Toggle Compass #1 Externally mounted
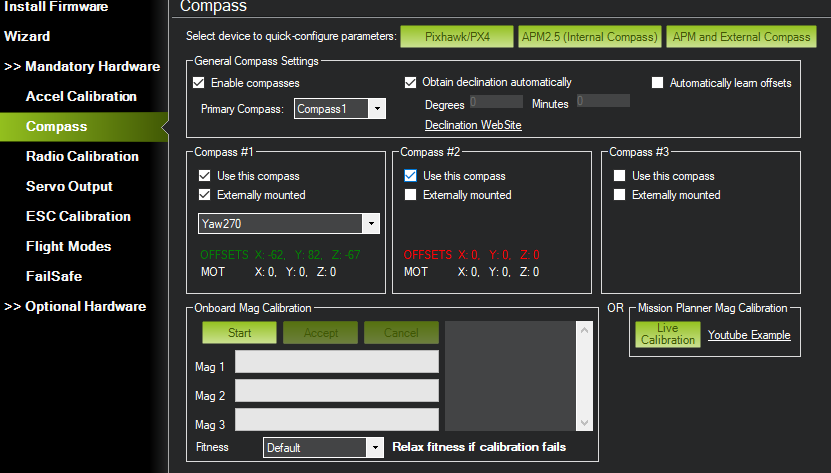Image resolution: width=831 pixels, height=473 pixels. (205, 195)
